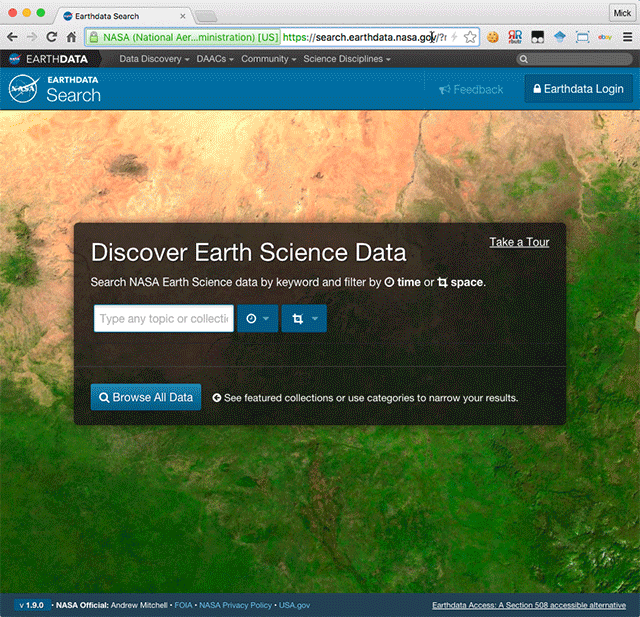Open the temporal clock filter dropdown
640x617 pixels.
pos(258,318)
